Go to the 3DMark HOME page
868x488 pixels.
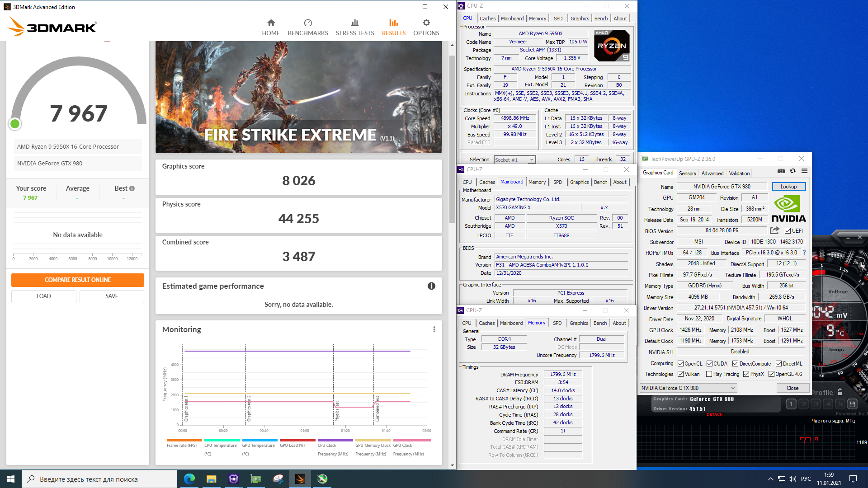tap(271, 28)
